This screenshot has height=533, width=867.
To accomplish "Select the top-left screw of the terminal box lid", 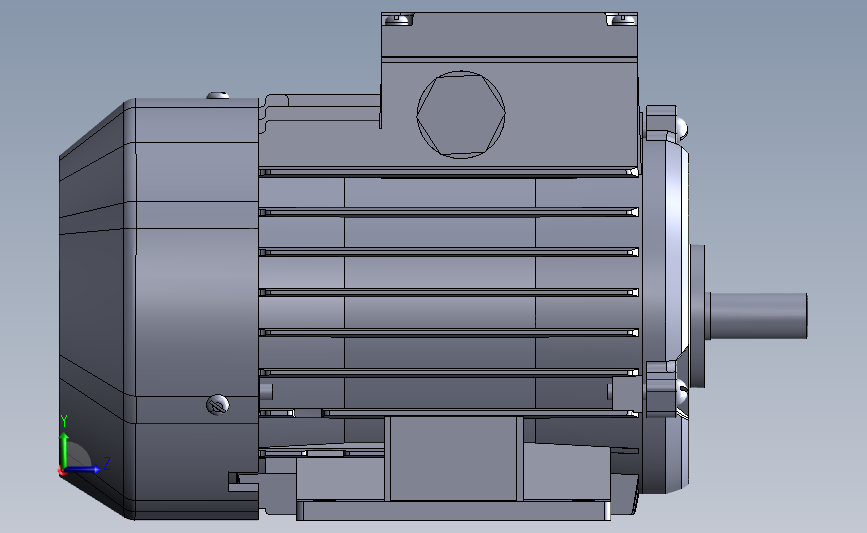I will [x=398, y=19].
